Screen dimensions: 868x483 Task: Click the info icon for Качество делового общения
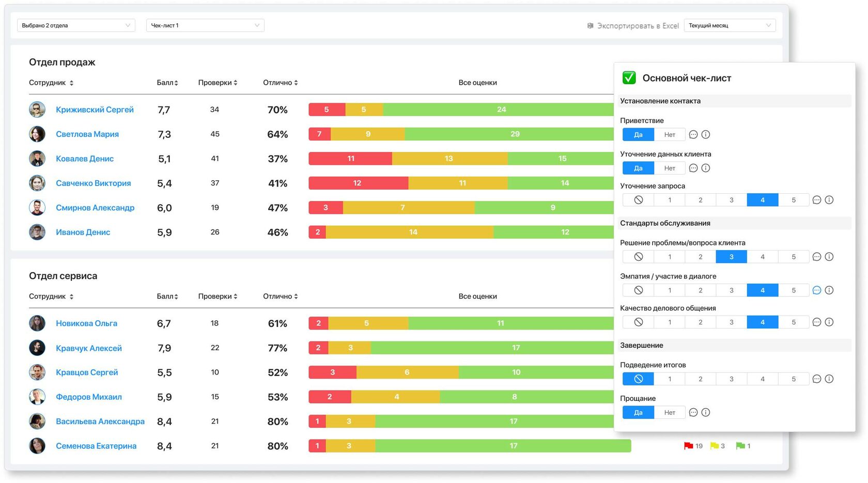tap(829, 322)
